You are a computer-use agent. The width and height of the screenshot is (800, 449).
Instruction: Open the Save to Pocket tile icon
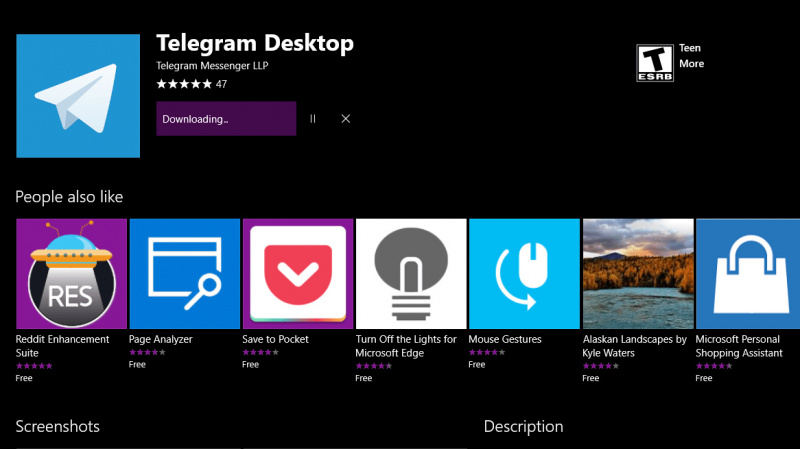click(298, 274)
